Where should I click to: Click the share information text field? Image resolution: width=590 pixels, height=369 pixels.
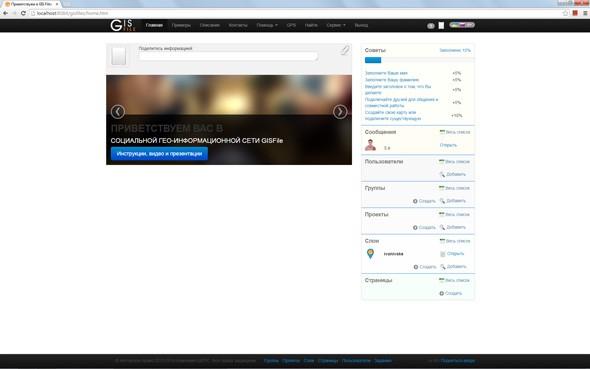tap(228, 56)
